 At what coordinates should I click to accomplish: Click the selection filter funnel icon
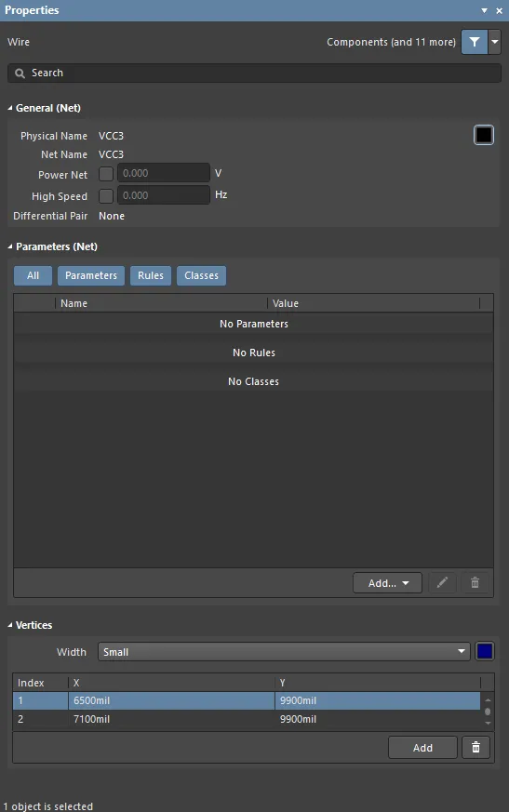(475, 42)
